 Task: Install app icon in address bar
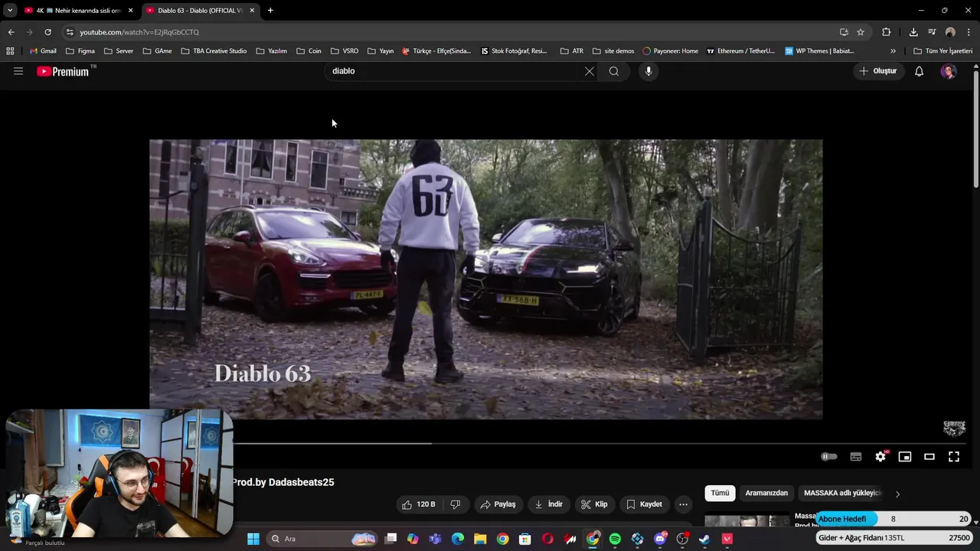(844, 32)
